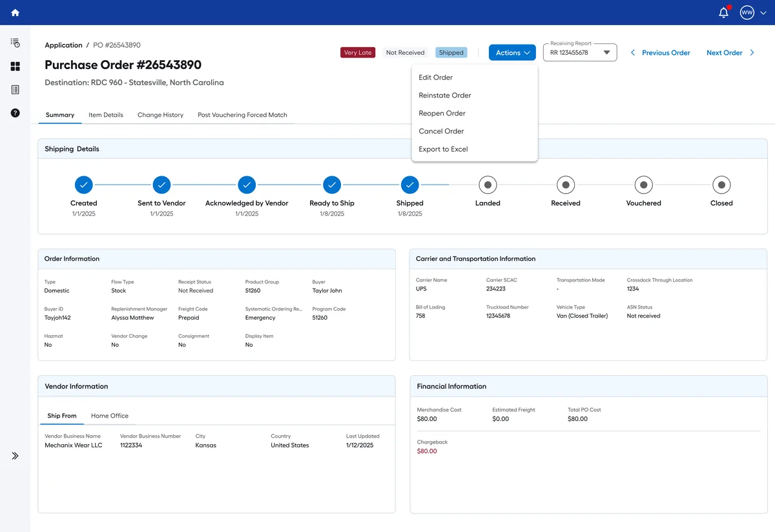Open the notifications bell
This screenshot has height=532, width=775.
724,12
